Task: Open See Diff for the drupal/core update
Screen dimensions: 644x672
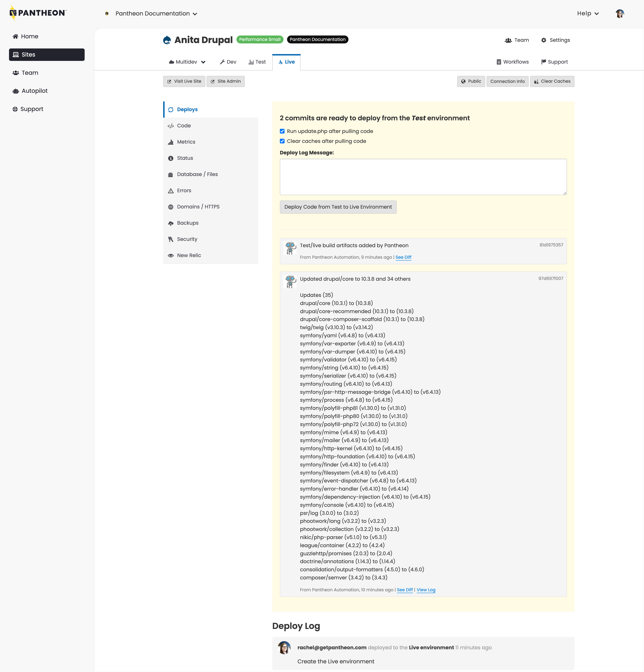Action: click(404, 590)
